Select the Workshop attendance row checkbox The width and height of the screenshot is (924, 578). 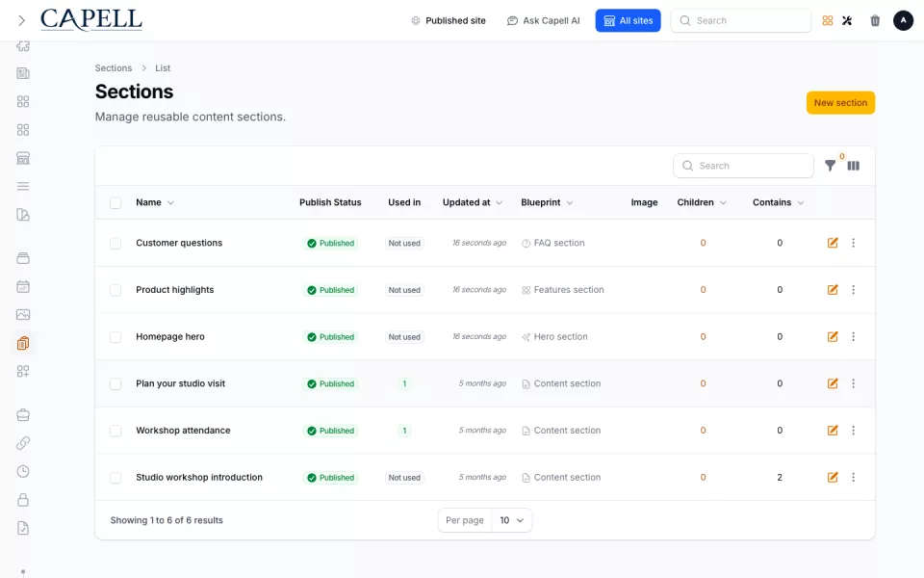coord(115,431)
